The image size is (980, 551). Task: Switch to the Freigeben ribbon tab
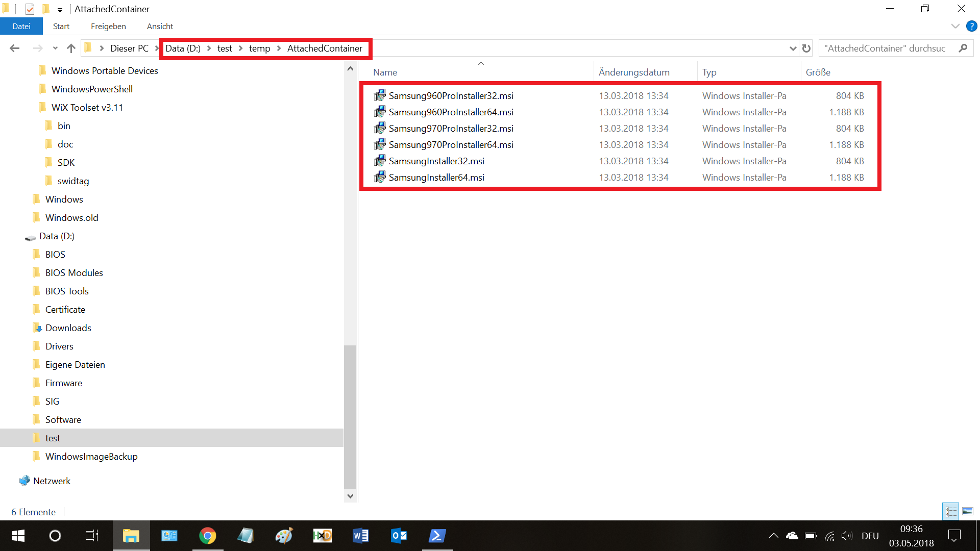pos(108,26)
